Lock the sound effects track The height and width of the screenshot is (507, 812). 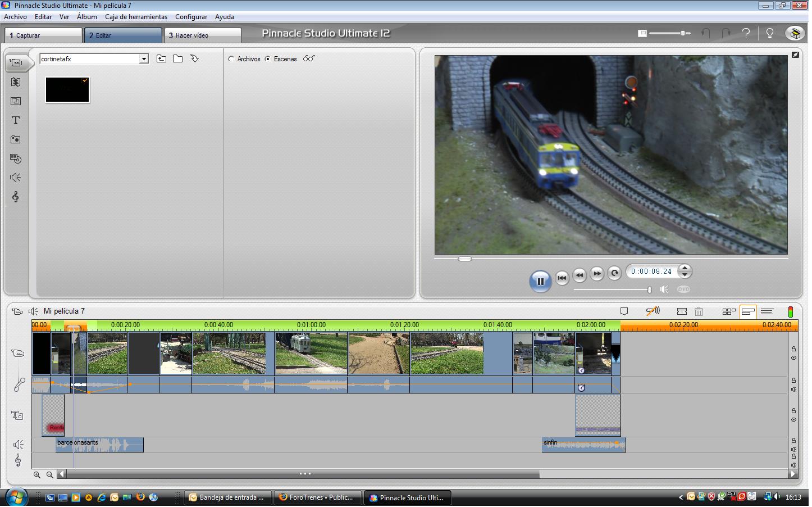[x=793, y=441]
